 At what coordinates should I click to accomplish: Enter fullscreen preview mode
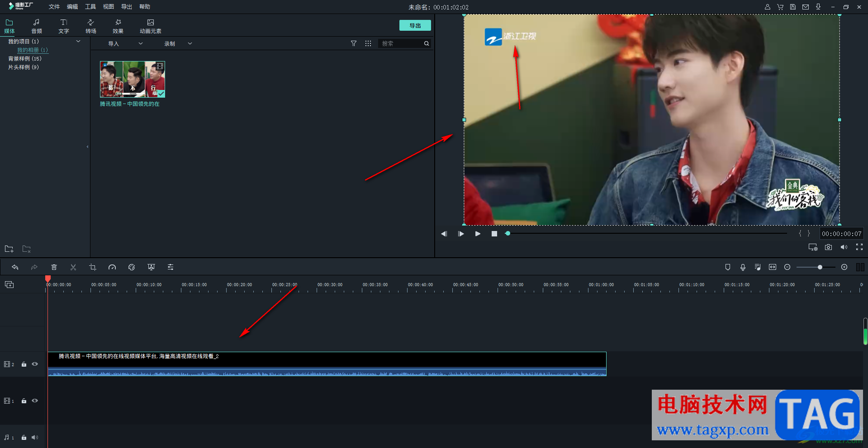pyautogui.click(x=859, y=247)
